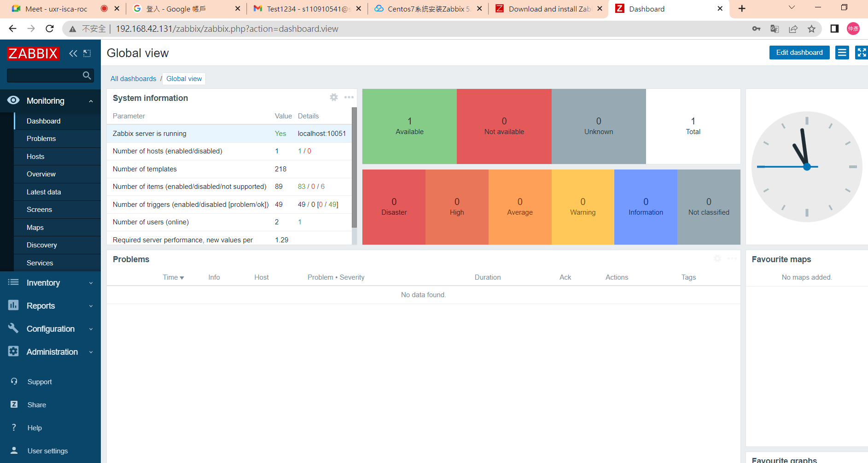
Task: Click the sidebar search magnifier icon
Action: 87,76
